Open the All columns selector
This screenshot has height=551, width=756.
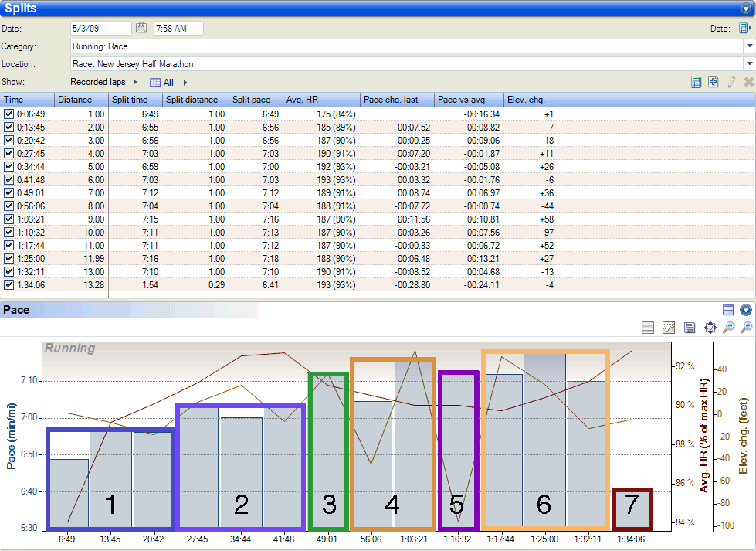coord(168,82)
